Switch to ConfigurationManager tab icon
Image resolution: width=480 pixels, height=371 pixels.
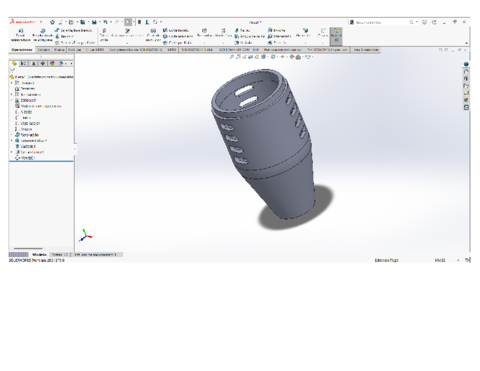tap(33, 63)
